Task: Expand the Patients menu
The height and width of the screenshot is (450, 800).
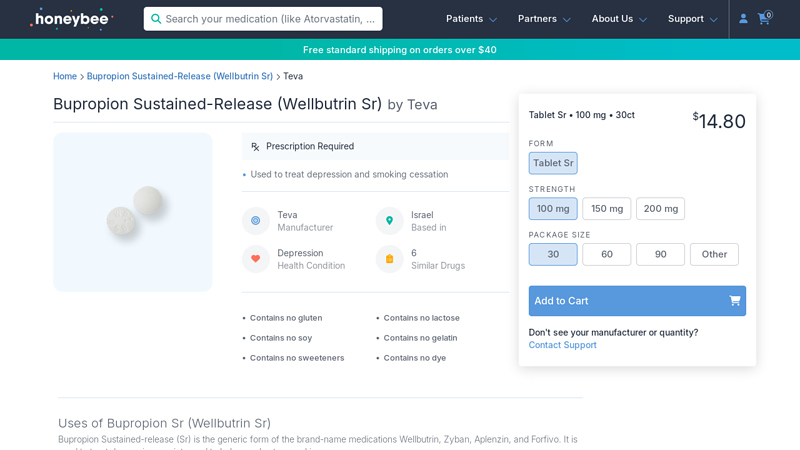Action: coord(471,19)
